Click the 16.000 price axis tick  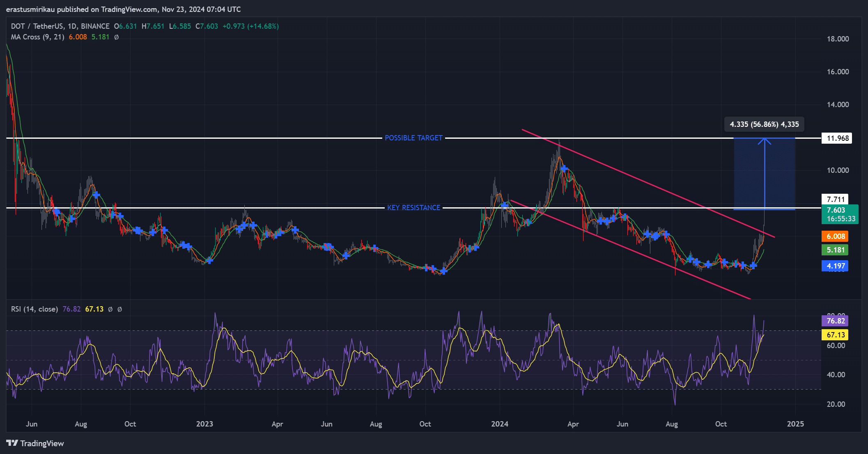click(x=838, y=71)
